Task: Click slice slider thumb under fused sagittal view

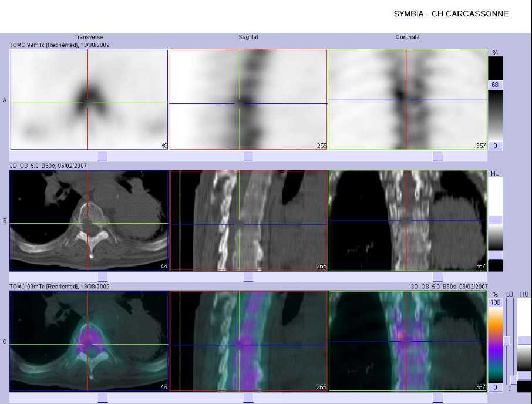Action: click(x=248, y=398)
